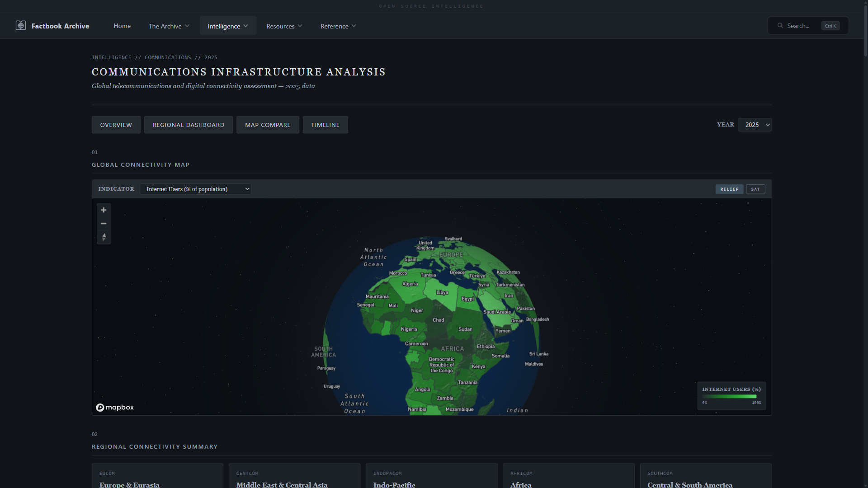Click the Mapbox logo
The image size is (868, 488).
coord(115,408)
